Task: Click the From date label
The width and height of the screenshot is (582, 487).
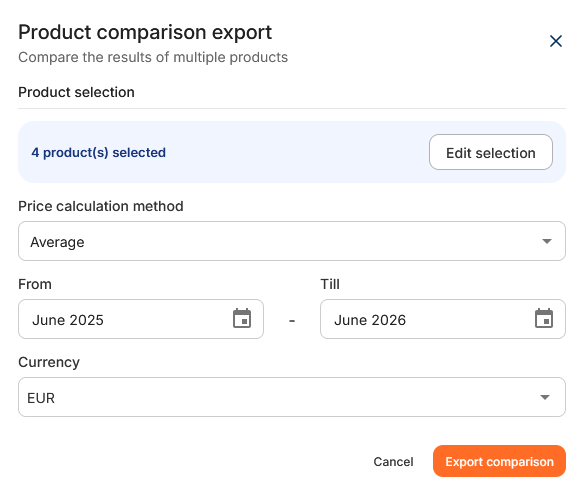Action: pyautogui.click(x=35, y=284)
